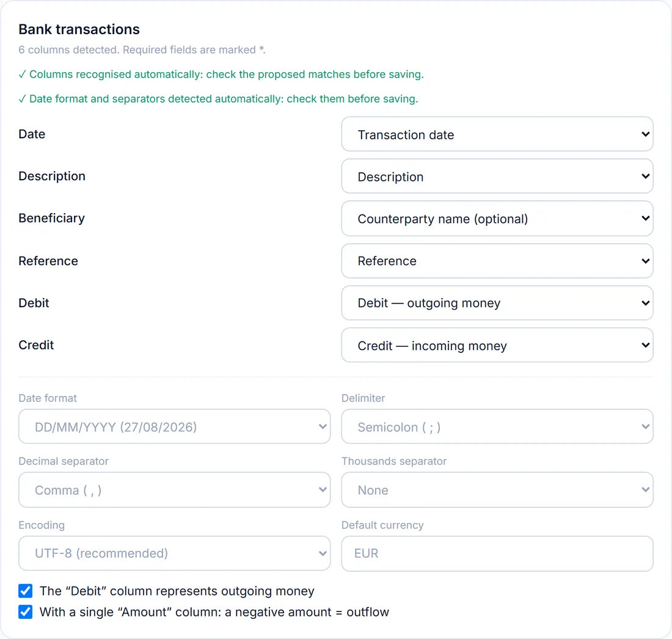The width and height of the screenshot is (672, 639).
Task: Expand the Thousands separator None dropdown
Action: pyautogui.click(x=497, y=490)
